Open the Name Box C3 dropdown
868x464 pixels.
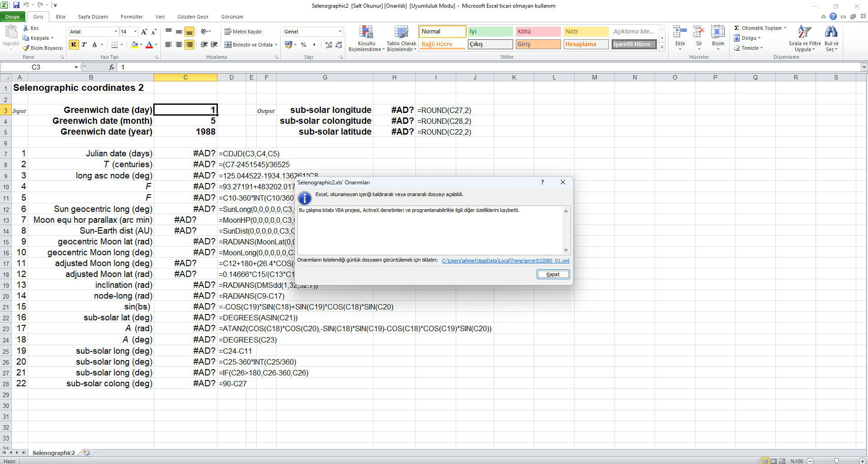coord(76,67)
